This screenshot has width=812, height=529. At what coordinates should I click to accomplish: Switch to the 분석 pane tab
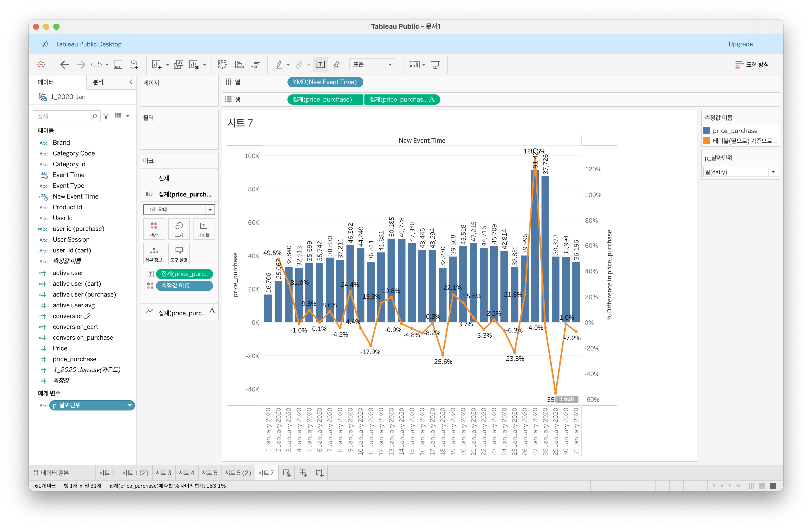(98, 82)
